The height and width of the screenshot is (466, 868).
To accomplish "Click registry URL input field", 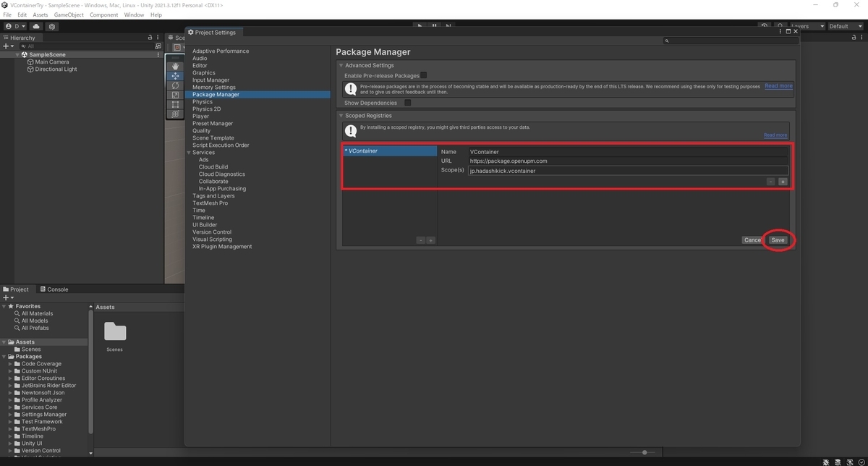I will [x=628, y=161].
